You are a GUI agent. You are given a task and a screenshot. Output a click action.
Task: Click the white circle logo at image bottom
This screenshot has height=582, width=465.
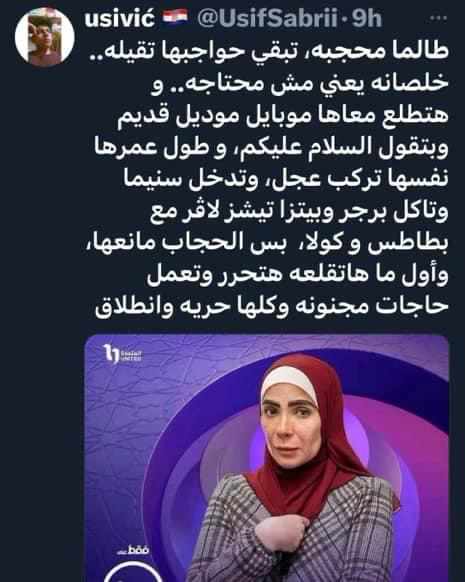(133, 572)
